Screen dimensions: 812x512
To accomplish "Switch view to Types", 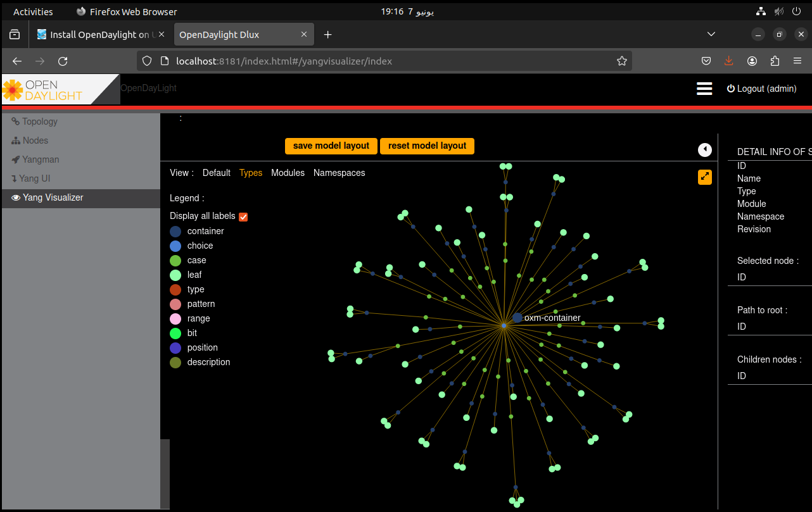I will click(251, 173).
